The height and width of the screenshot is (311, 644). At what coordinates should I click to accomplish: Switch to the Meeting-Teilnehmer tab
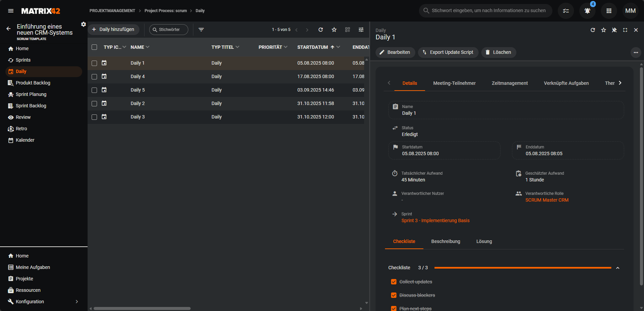point(454,83)
